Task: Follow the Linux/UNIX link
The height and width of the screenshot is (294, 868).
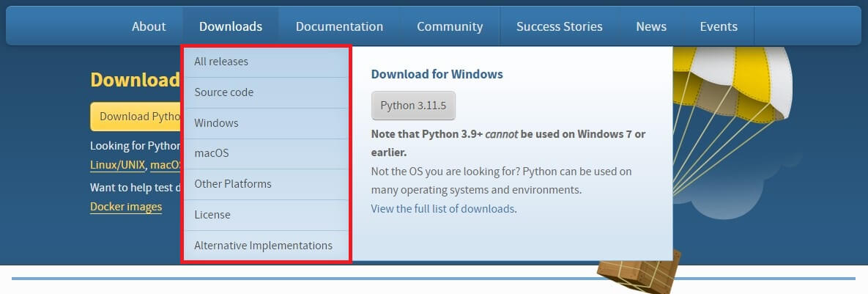Action: click(117, 164)
